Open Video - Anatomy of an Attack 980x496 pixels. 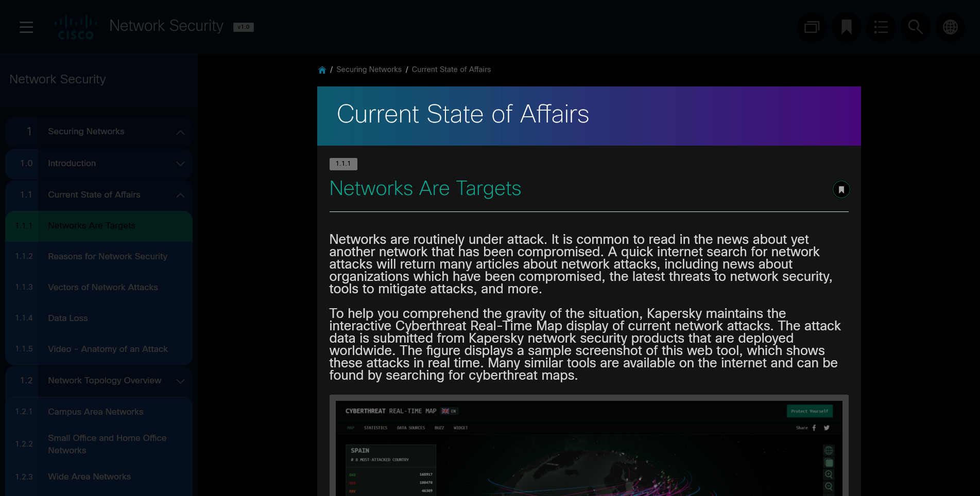(x=99, y=349)
